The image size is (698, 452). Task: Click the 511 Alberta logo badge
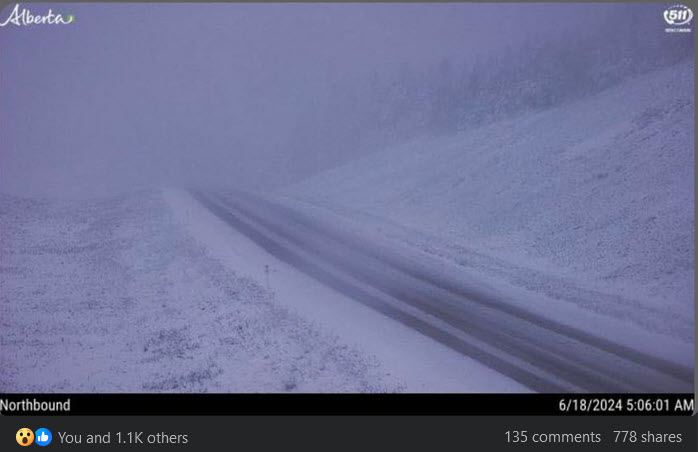[x=678, y=16]
